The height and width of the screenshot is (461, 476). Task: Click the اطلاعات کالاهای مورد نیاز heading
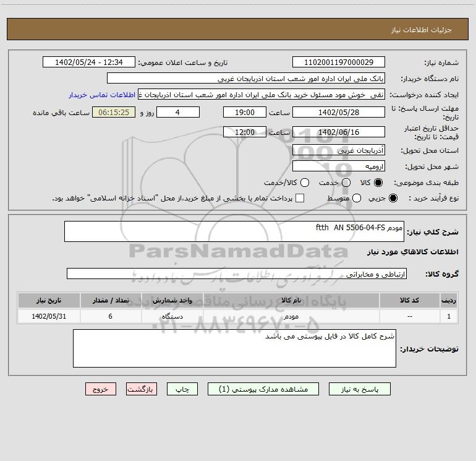[412, 252]
